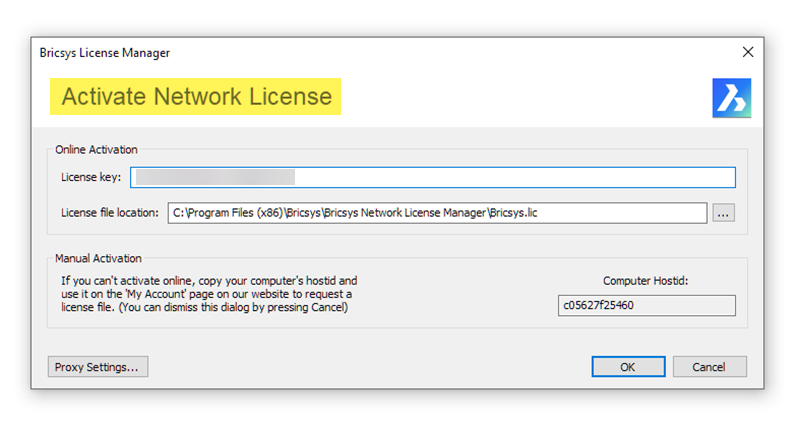The width and height of the screenshot is (799, 423).
Task: Focus the License key input field
Action: [x=433, y=177]
